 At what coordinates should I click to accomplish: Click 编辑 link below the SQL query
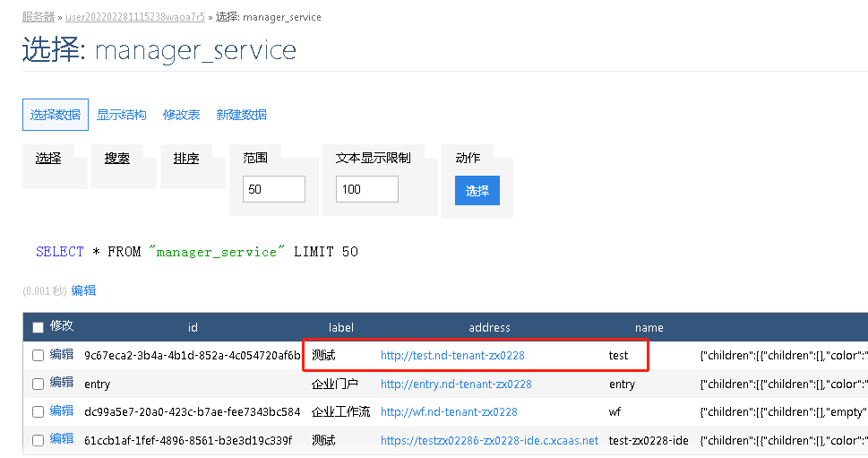[x=83, y=290]
